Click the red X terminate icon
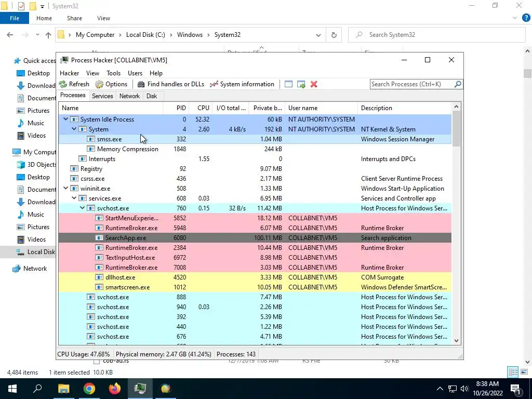 (x=314, y=84)
